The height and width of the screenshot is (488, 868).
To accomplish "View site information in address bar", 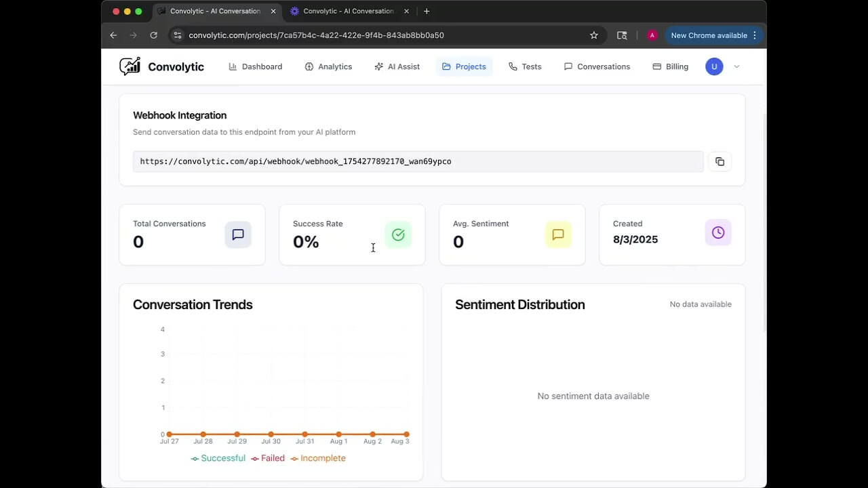I will (x=177, y=35).
